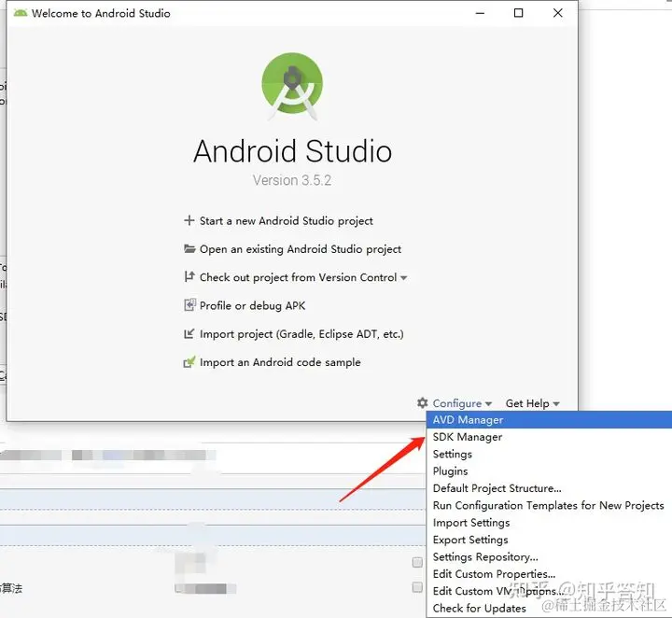Screen dimensions: 672x618
Task: Select Edit Custom VM Options...
Action: point(549,591)
